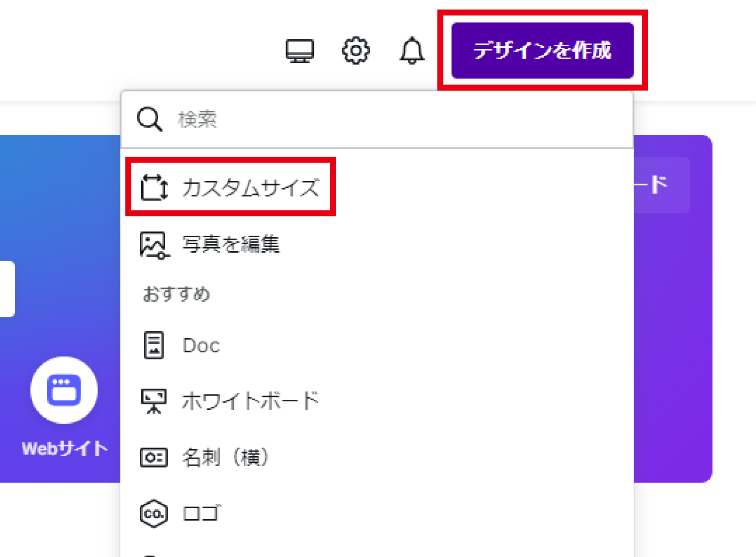Image resolution: width=756 pixels, height=557 pixels.
Task: Select the Doc text option
Action: pos(201,346)
